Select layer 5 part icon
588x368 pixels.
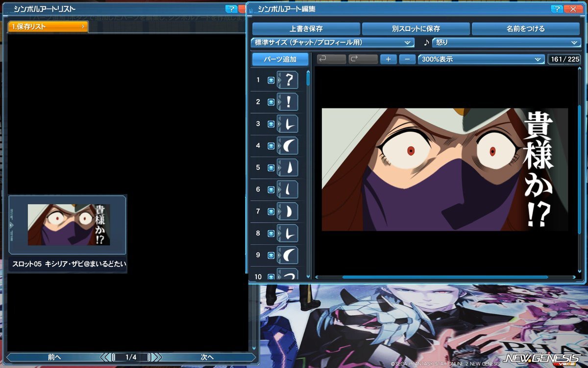pos(288,168)
